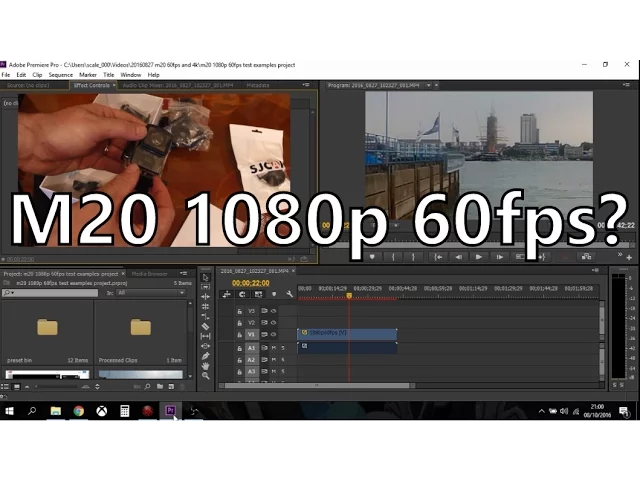640x480 pixels.
Task: Target the V1 video track
Action: (251, 335)
